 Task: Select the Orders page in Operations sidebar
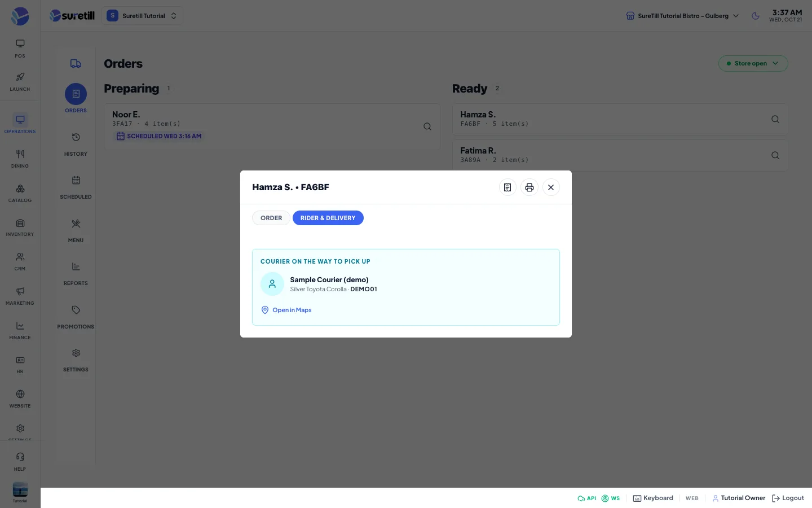click(76, 99)
